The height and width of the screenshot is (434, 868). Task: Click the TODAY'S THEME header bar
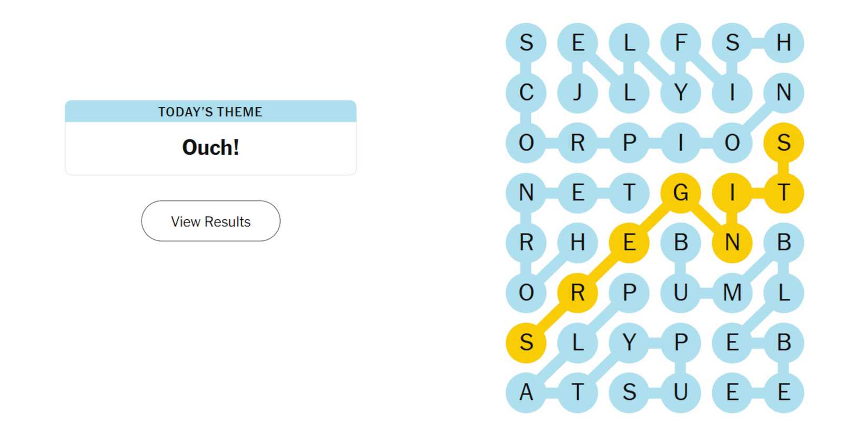point(210,112)
